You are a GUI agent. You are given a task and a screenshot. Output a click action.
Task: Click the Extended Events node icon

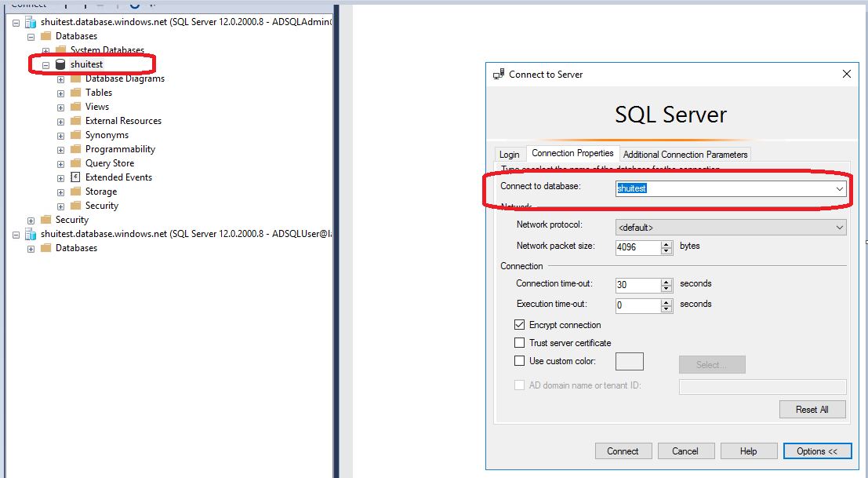tap(75, 177)
